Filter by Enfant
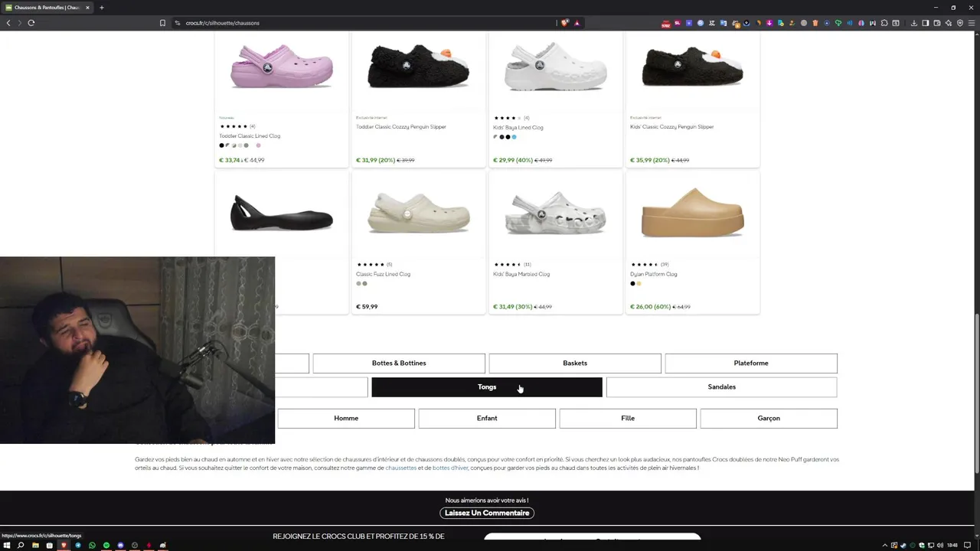980x551 pixels. [x=487, y=419]
